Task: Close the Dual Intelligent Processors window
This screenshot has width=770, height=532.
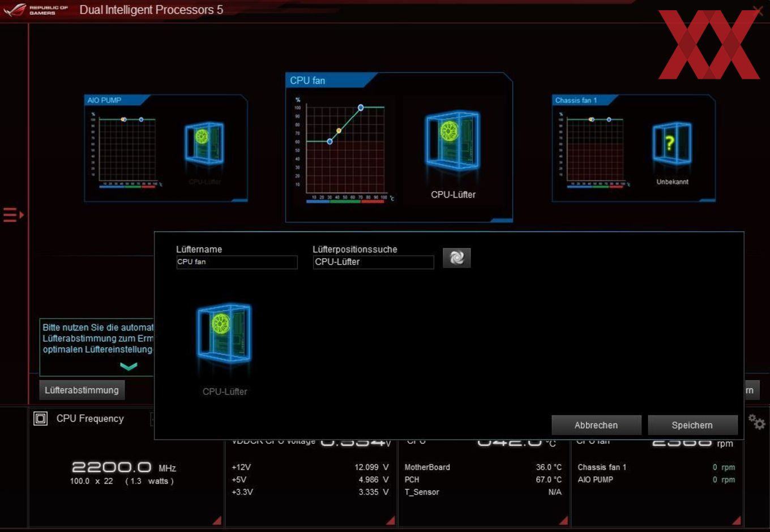Action: pos(758,10)
